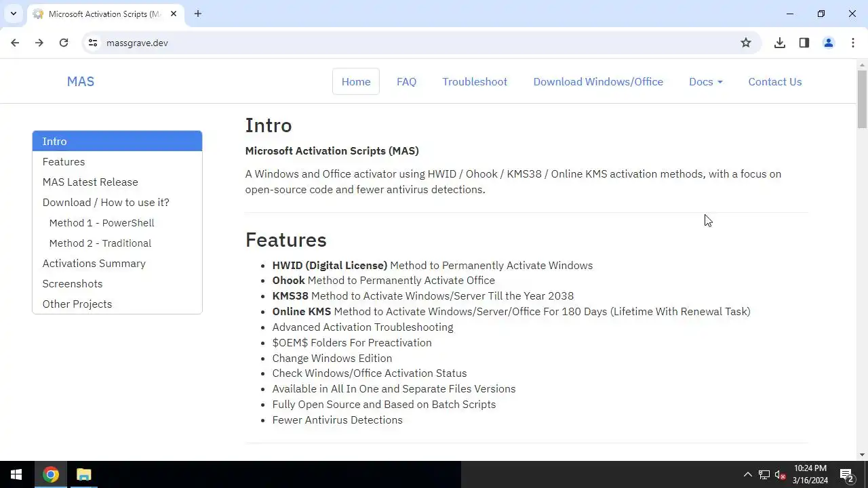The image size is (868, 488).
Task: Open the Windows Start menu
Action: pos(16,474)
